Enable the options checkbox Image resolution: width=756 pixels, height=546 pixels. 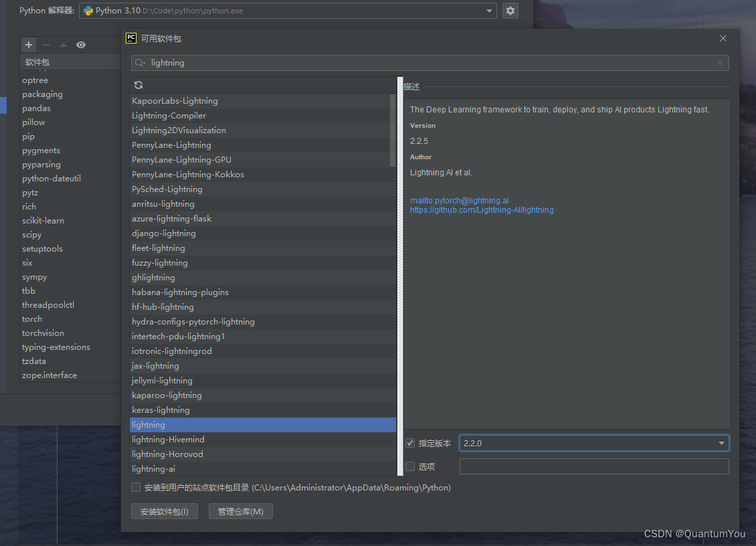tap(410, 466)
